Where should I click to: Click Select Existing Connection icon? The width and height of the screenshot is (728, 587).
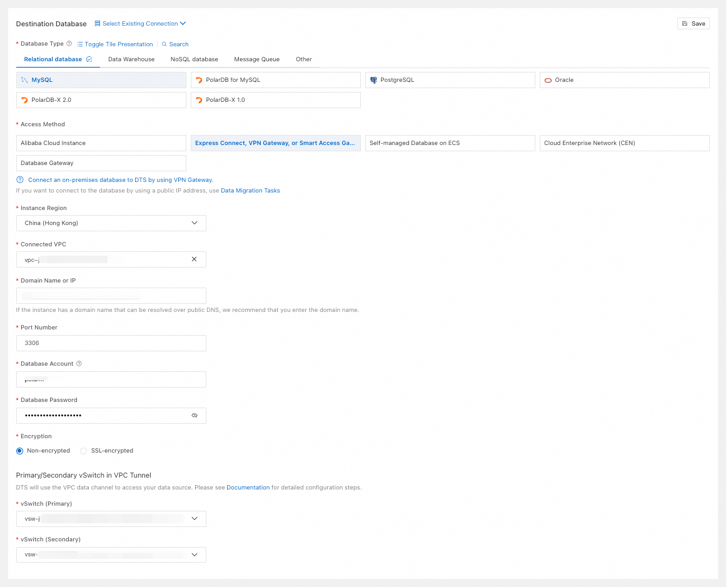(x=98, y=24)
